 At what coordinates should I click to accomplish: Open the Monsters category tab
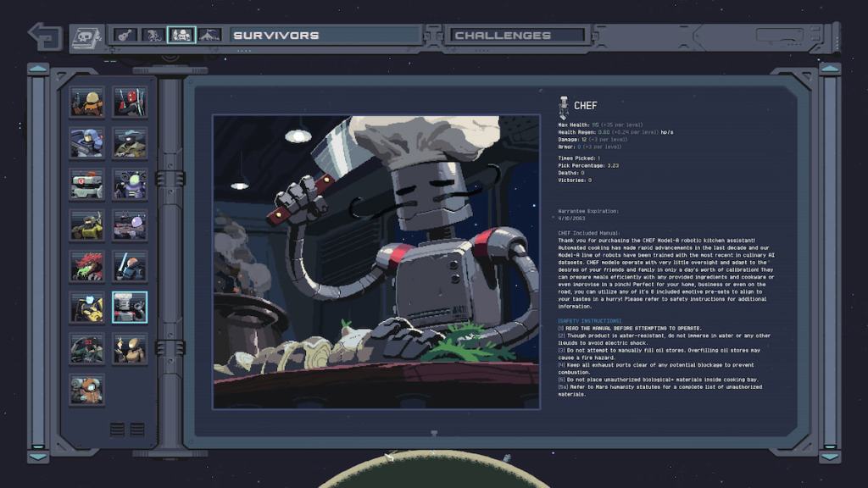coord(153,36)
